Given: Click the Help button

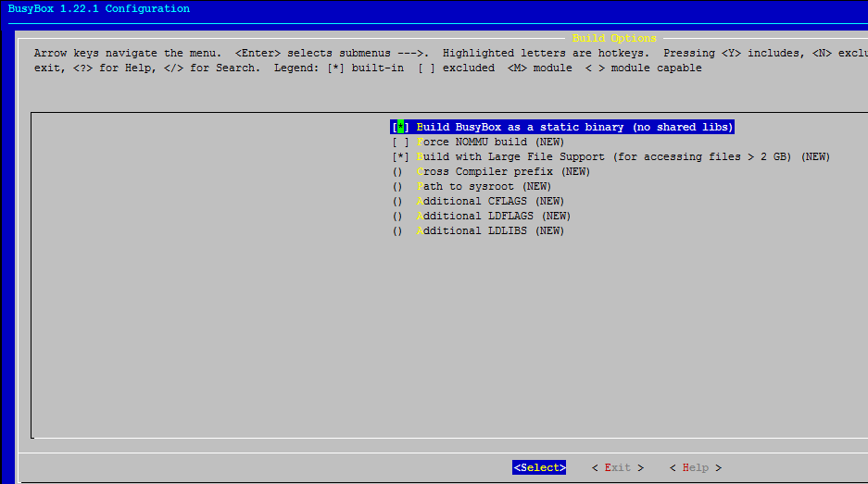Looking at the screenshot, I should coord(696,467).
